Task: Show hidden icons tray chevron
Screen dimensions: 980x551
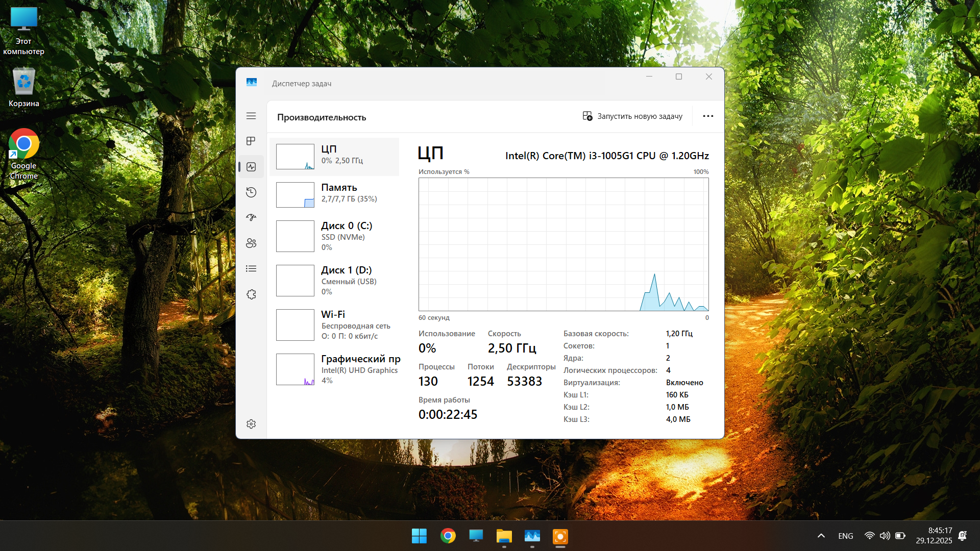Action: tap(821, 536)
